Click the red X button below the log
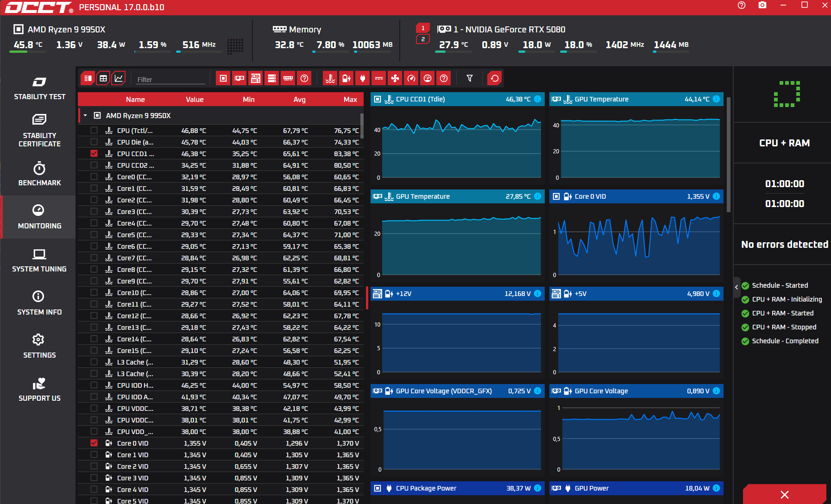The image size is (831, 504). [x=785, y=494]
